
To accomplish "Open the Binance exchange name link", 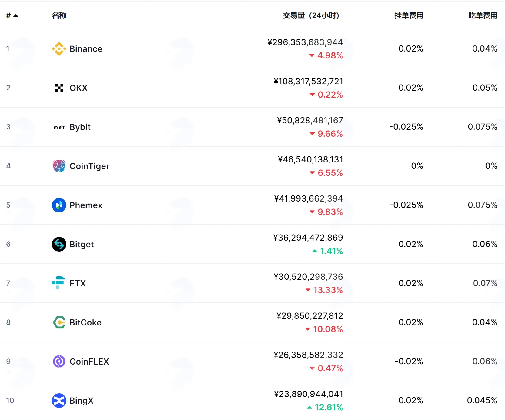I will pos(86,49).
